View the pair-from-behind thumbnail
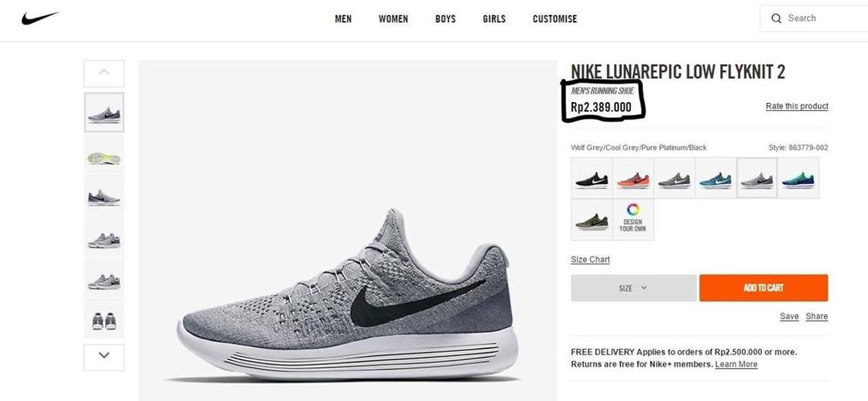Viewport: 868px width, 401px height. 104,318
